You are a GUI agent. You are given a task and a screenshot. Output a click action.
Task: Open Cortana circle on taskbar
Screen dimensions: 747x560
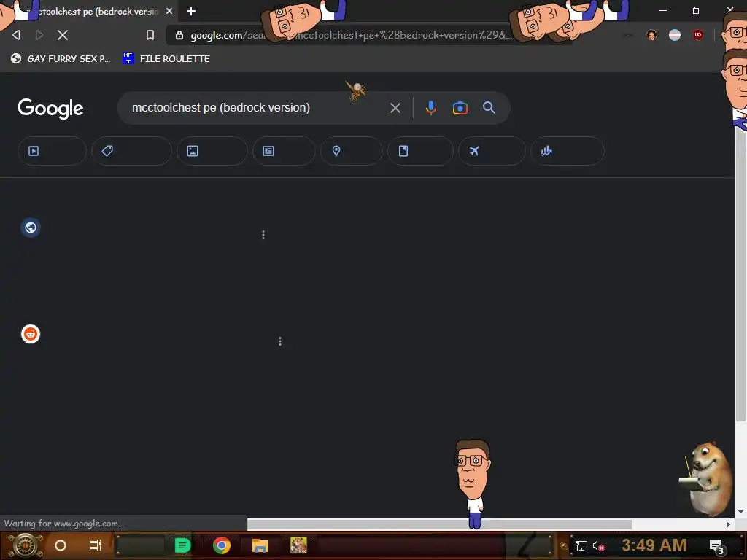[x=61, y=545]
